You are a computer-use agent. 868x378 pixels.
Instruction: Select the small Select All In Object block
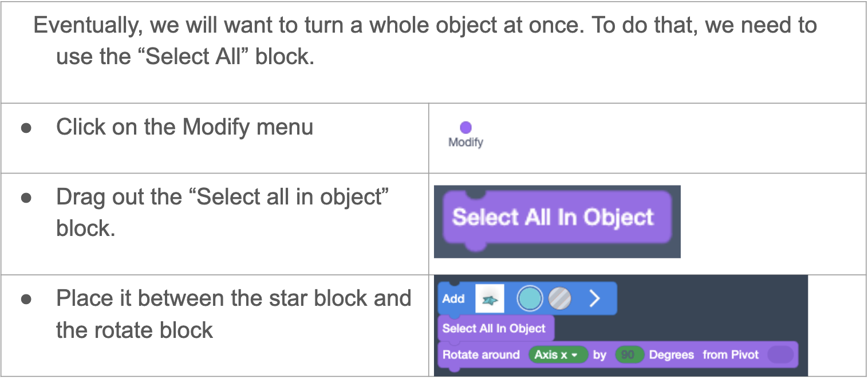(496, 329)
